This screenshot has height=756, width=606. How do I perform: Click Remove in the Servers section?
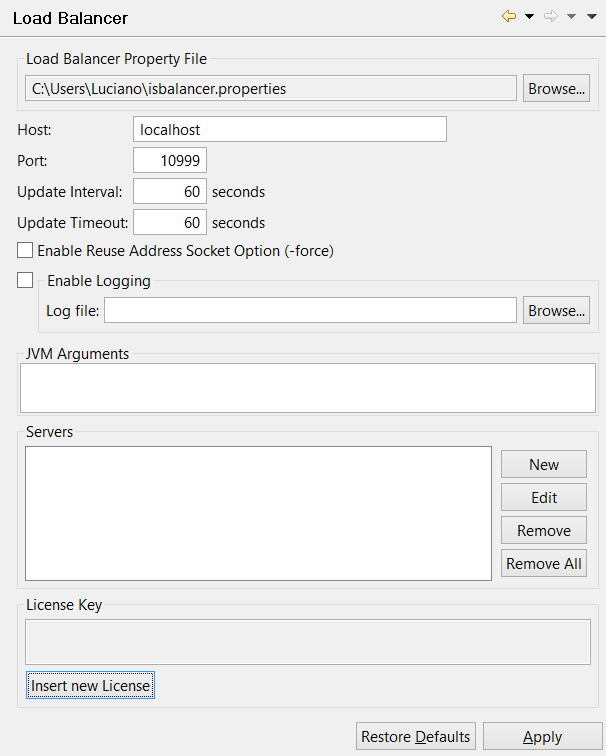pos(544,530)
